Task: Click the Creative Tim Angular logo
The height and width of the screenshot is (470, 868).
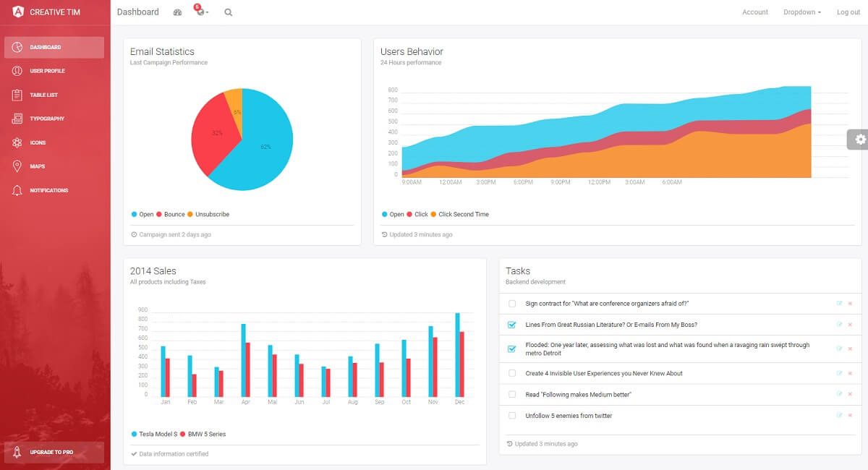Action: pyautogui.click(x=17, y=12)
